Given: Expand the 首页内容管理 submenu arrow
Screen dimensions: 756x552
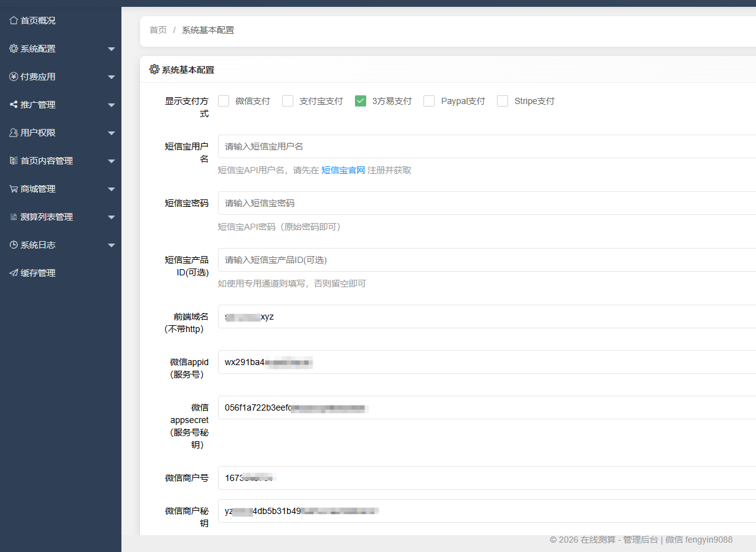Looking at the screenshot, I should click(x=111, y=161).
